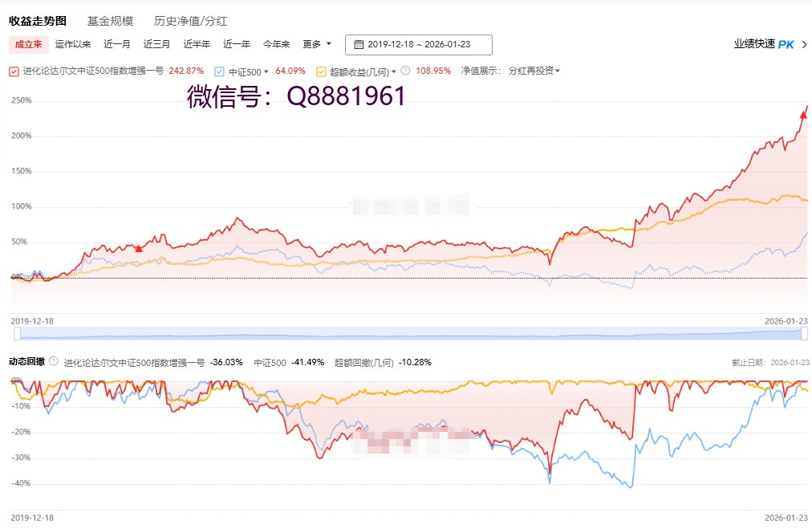Toggle the 超额收益(几何) checkbox

click(x=322, y=71)
